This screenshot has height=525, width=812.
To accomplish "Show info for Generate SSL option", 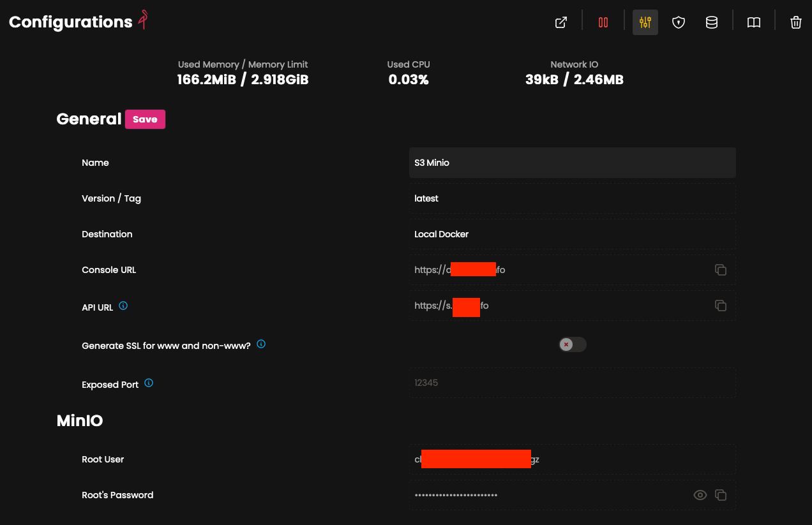I will pos(261,344).
